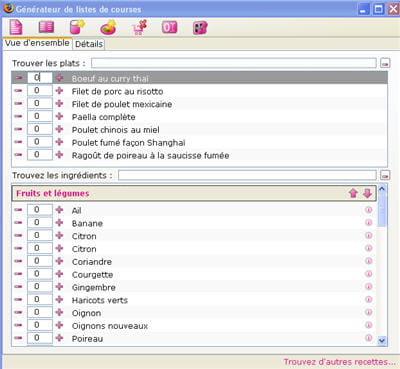This screenshot has height=369, width=400.
Task: Click the minus beside Paella complète
Action: tap(18, 116)
